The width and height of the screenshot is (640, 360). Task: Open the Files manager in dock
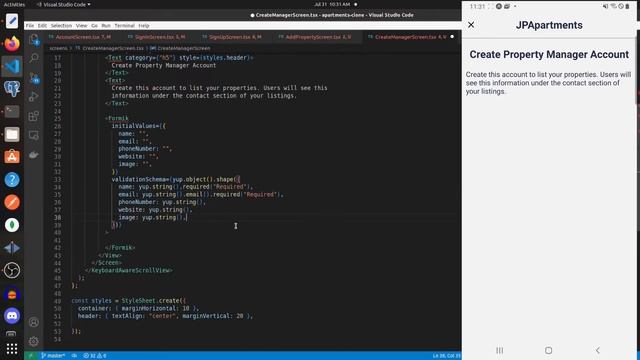point(12,134)
